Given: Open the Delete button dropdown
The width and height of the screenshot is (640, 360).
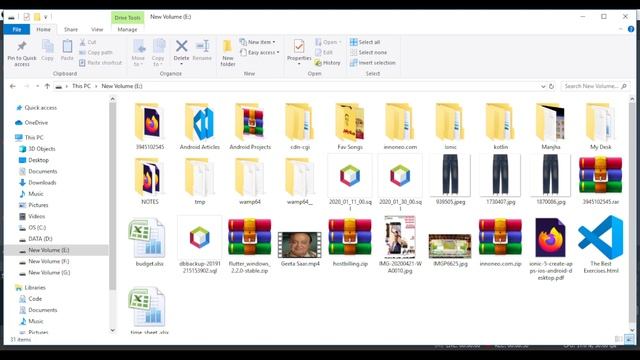Looking at the screenshot, I should [181, 64].
